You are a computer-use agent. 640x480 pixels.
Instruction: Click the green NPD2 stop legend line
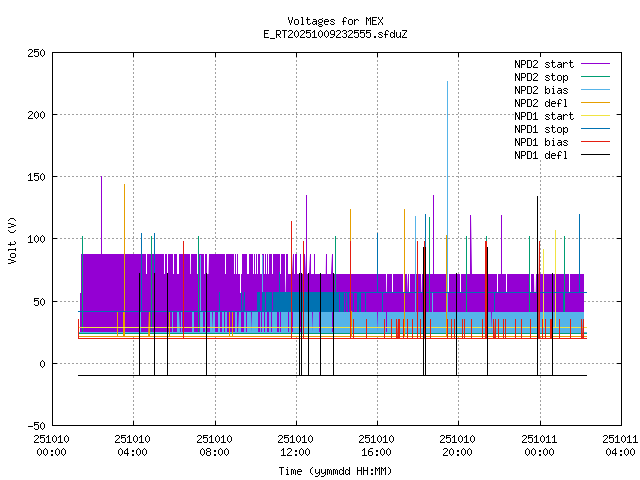(x=596, y=77)
